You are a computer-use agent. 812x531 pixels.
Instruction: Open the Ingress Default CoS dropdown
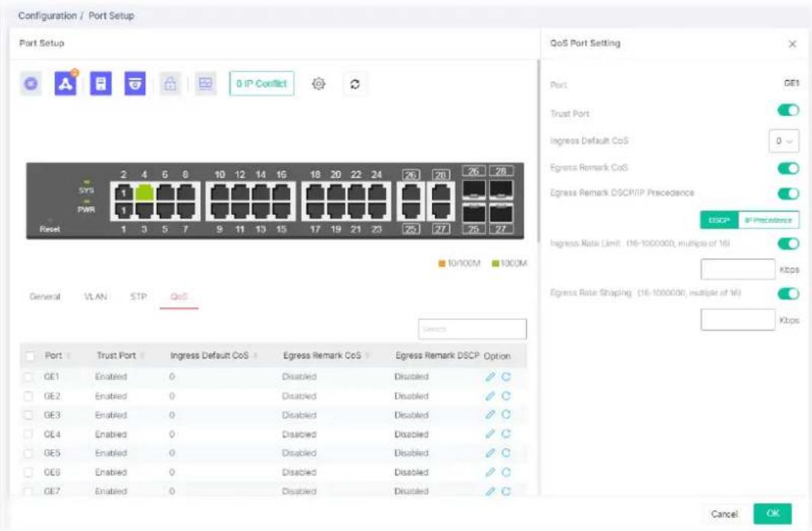[x=784, y=141]
